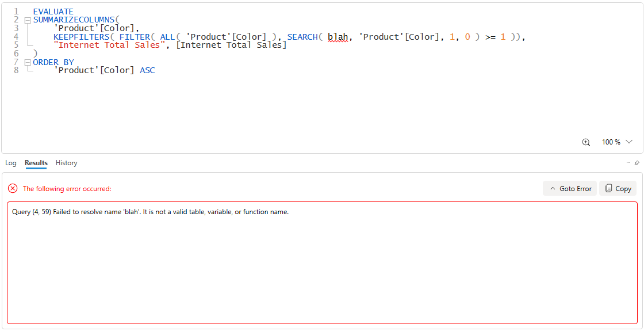The image size is (644, 331).
Task: Click the closing parenthesis on line 6
Action: pos(35,54)
